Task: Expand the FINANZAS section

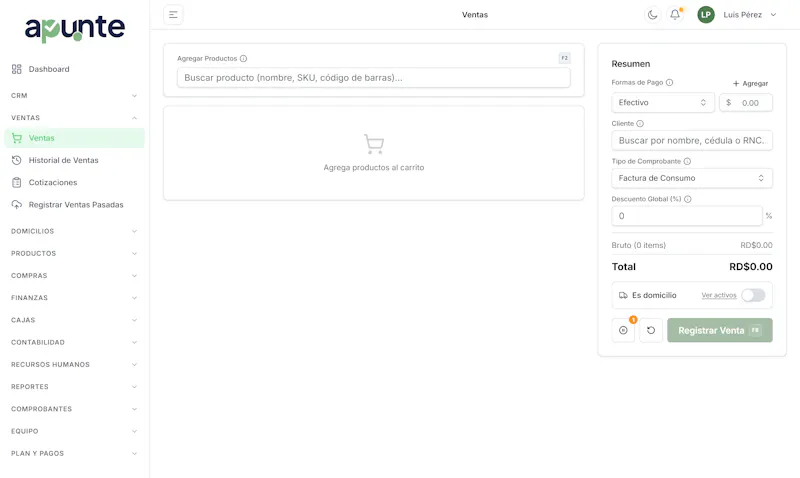Action: click(74, 297)
